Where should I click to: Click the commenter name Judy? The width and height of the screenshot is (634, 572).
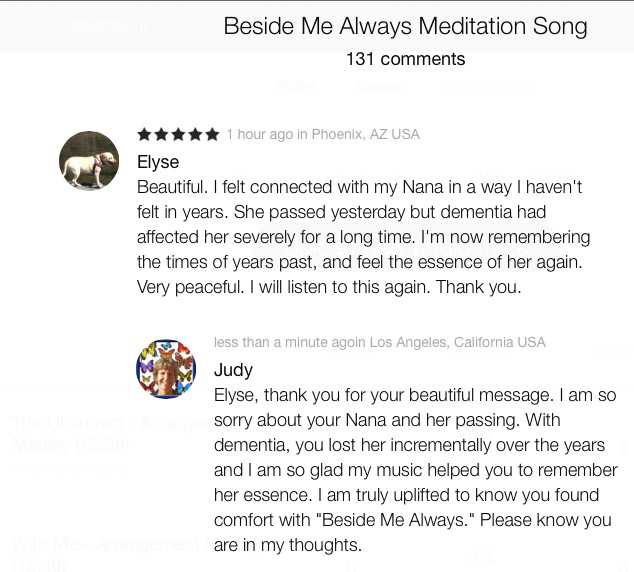(233, 370)
